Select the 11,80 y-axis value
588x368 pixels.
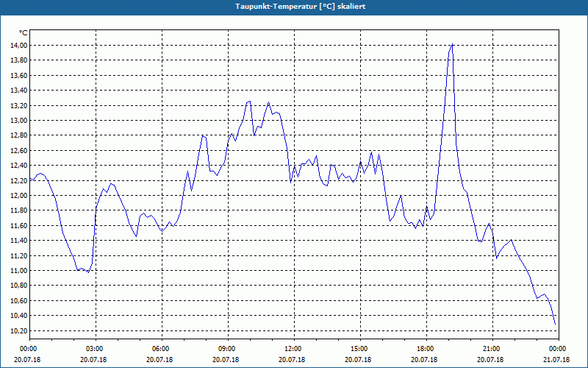[x=20, y=210]
